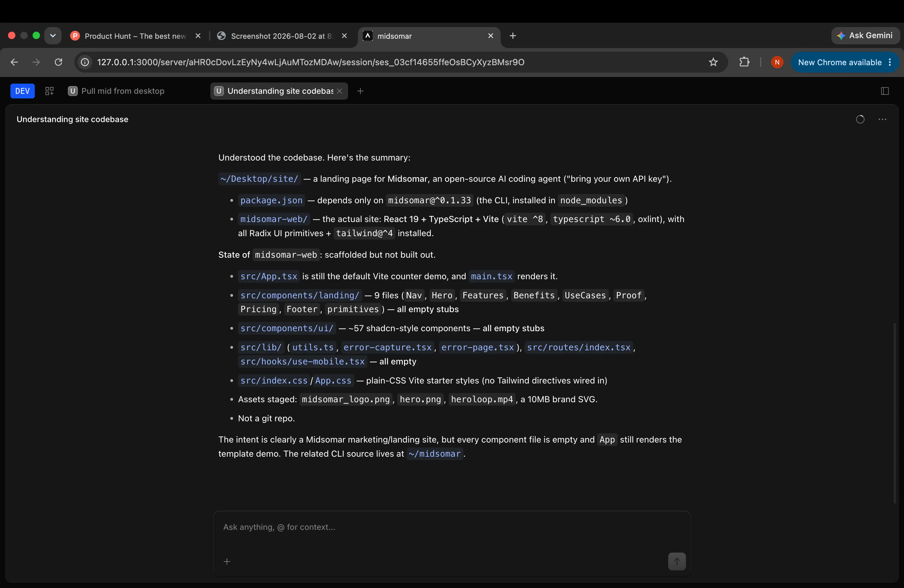Open the src/routes/index.tsx file link
Screen dimensions: 904x588
click(579, 347)
